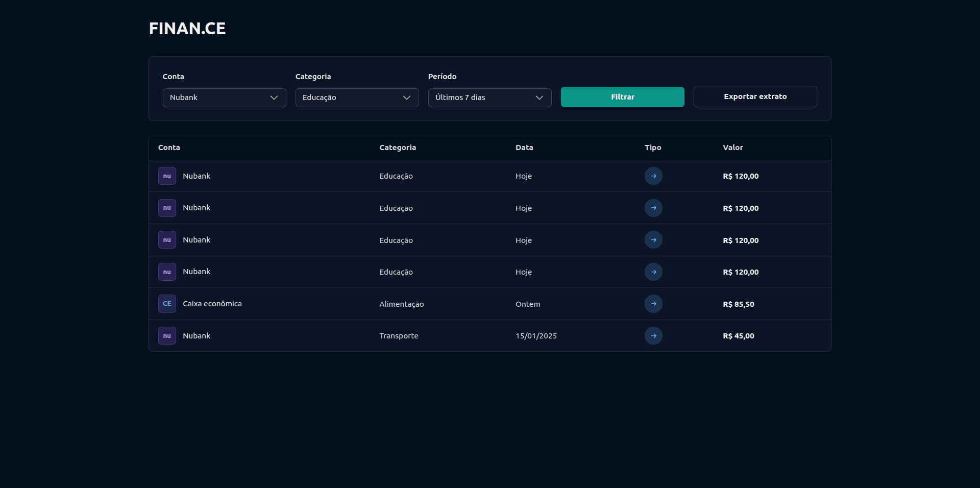The height and width of the screenshot is (488, 980).
Task: Click the Valor column header
Action: tap(733, 148)
